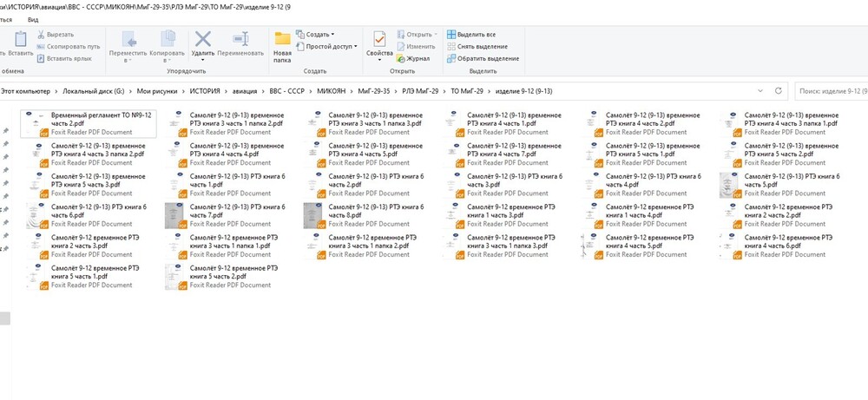Select Временный регламент ТО №9-12 часть 2.pdf
Viewport: 868px width, 400px height.
[x=89, y=124]
